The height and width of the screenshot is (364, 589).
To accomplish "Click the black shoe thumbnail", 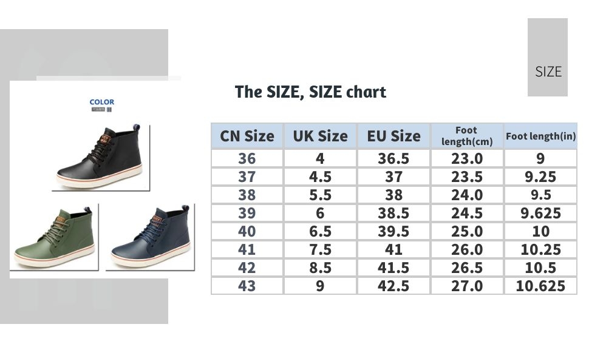I will (x=100, y=157).
